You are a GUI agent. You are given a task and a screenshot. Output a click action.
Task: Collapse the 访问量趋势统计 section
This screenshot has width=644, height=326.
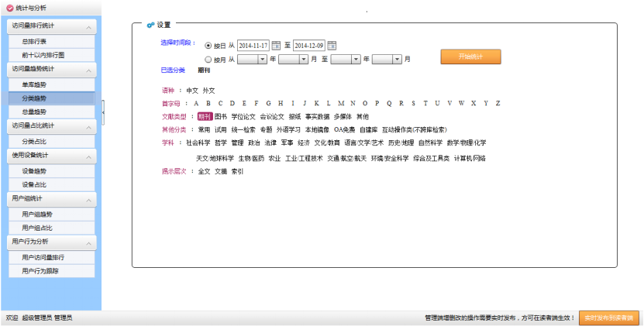click(x=89, y=70)
